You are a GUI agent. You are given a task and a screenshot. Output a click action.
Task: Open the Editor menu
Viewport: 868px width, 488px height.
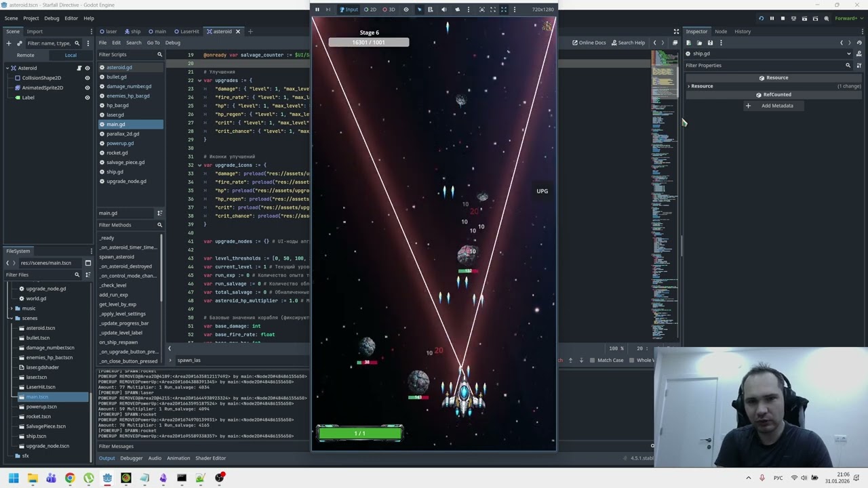pos(71,18)
